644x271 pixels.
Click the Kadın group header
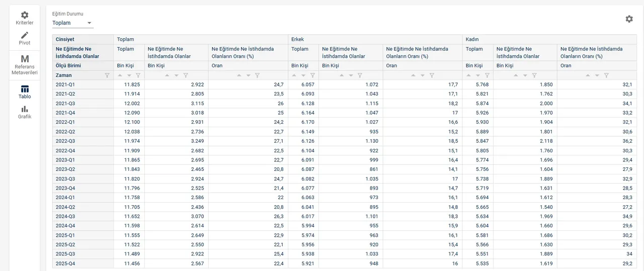[x=472, y=39]
